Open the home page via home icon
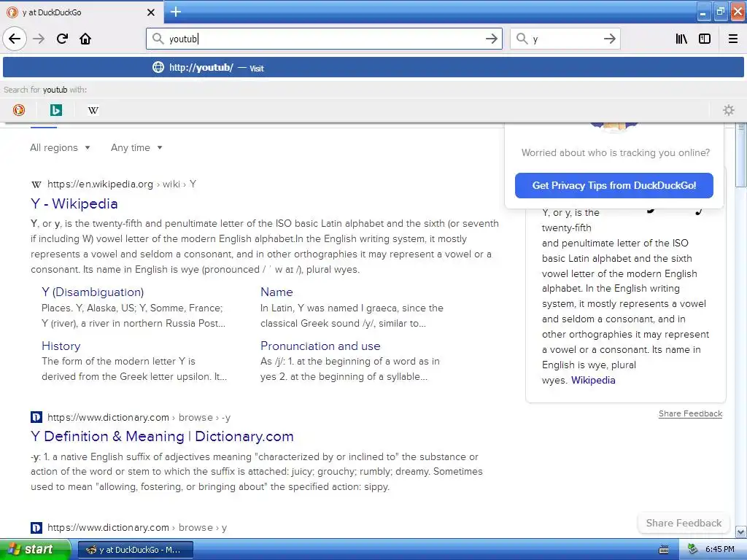This screenshot has height=560, width=747. pyautogui.click(x=85, y=39)
